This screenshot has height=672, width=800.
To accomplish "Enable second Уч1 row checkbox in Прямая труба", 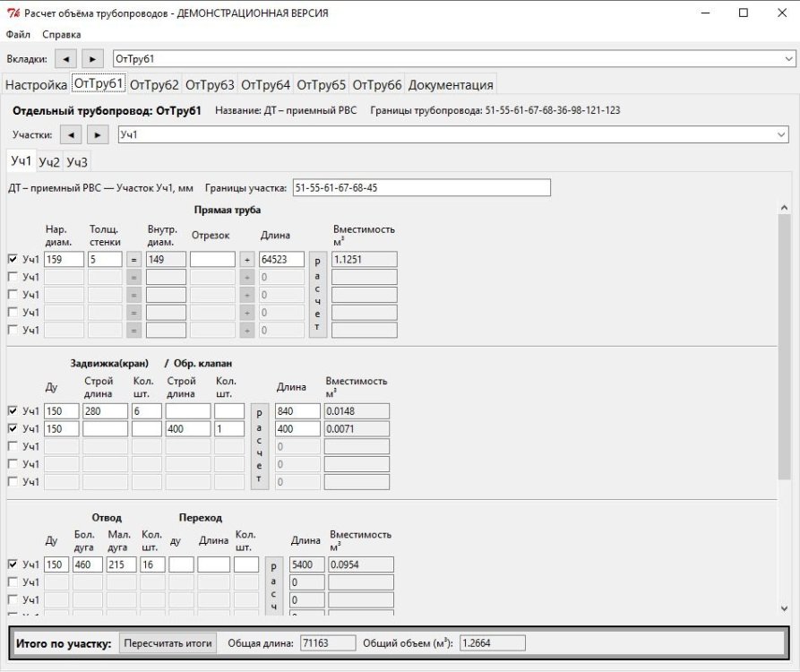I will [x=13, y=277].
